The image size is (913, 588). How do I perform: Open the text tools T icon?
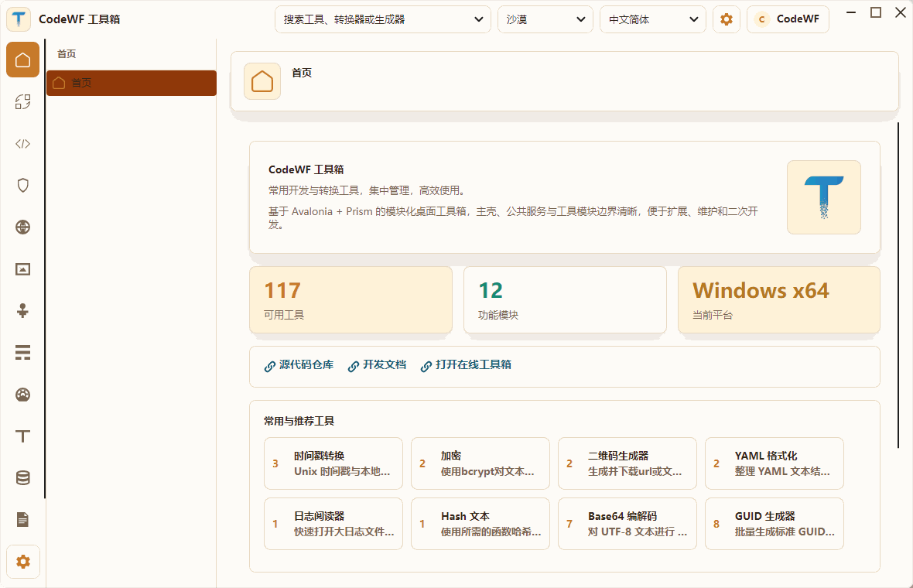[22, 436]
